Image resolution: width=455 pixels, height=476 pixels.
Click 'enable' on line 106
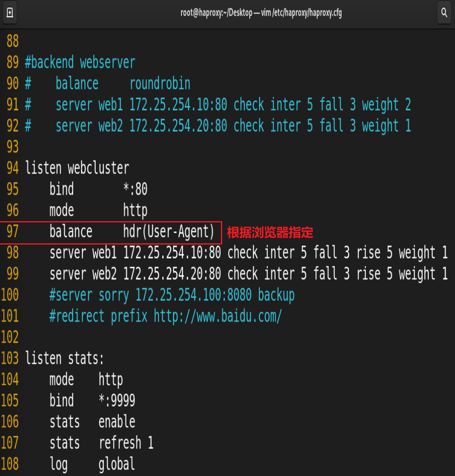click(117, 422)
